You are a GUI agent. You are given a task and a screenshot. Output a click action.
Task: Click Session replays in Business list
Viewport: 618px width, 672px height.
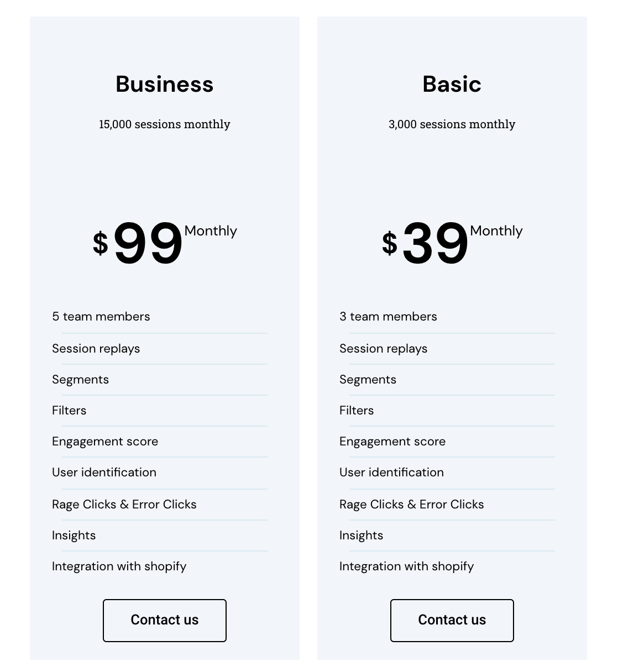pyautogui.click(x=96, y=349)
